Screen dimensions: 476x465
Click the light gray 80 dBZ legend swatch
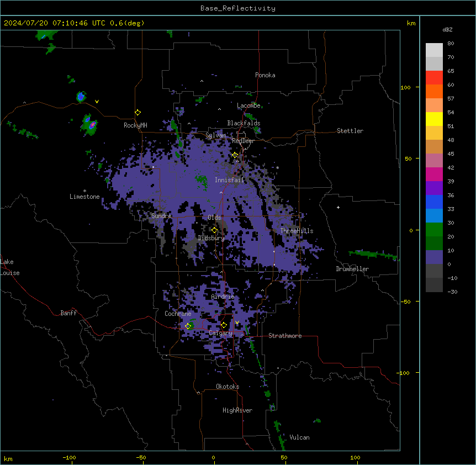tap(434, 50)
